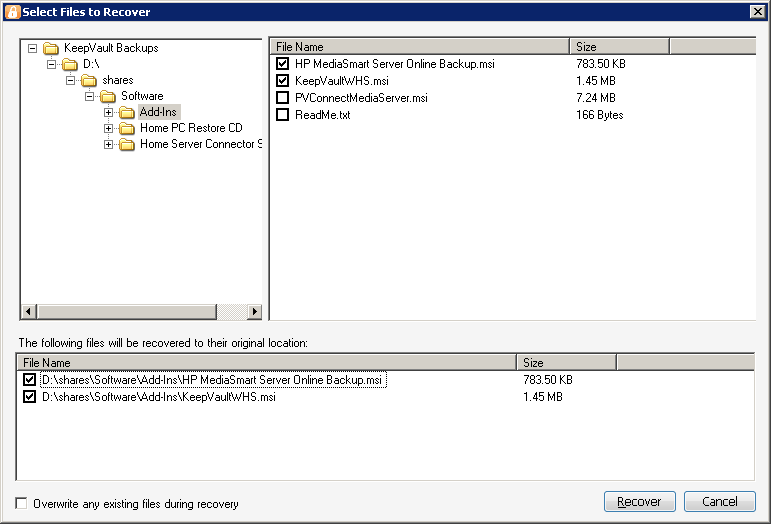This screenshot has height=524, width=771.
Task: Collapse the shares tree node
Action: (x=70, y=80)
